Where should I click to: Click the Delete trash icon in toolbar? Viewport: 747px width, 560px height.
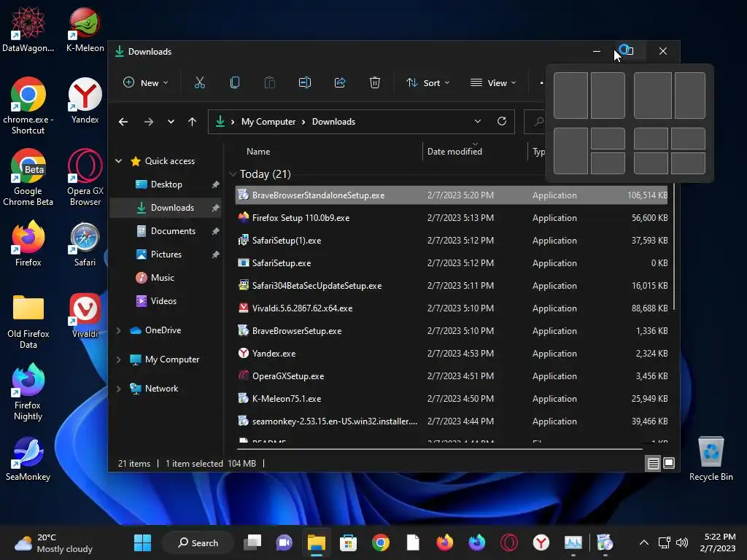[375, 83]
